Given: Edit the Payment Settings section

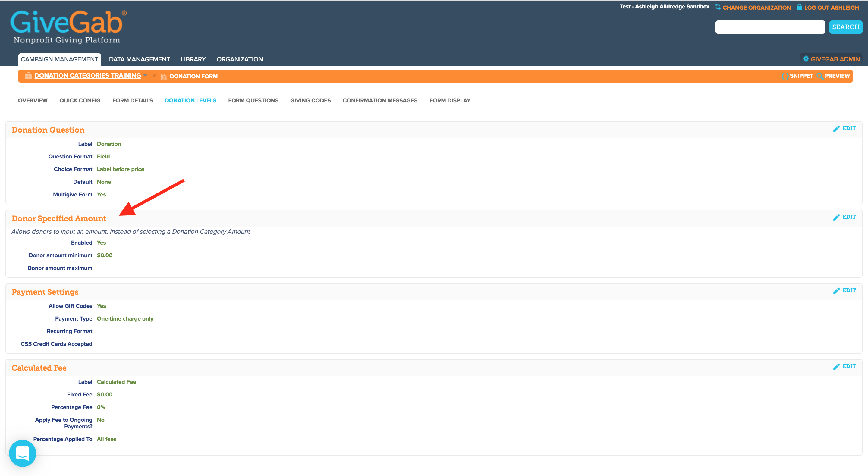Looking at the screenshot, I should coord(849,290).
